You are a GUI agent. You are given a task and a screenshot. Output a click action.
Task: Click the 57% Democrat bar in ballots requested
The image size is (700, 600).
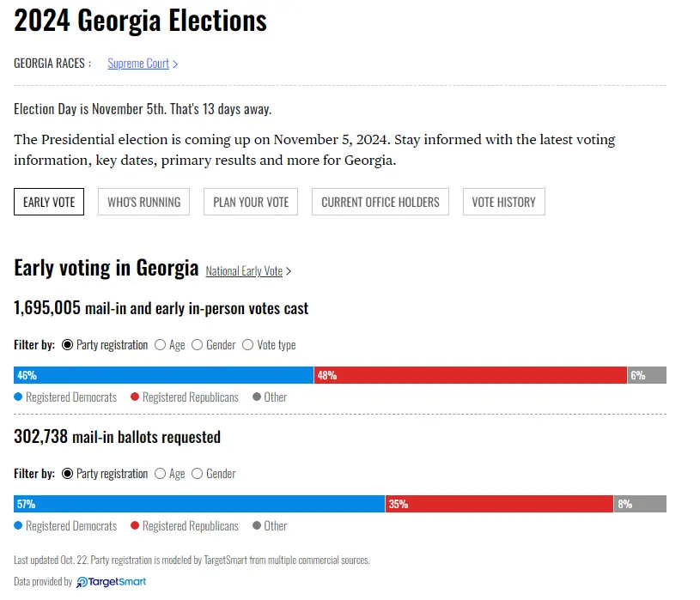[199, 504]
